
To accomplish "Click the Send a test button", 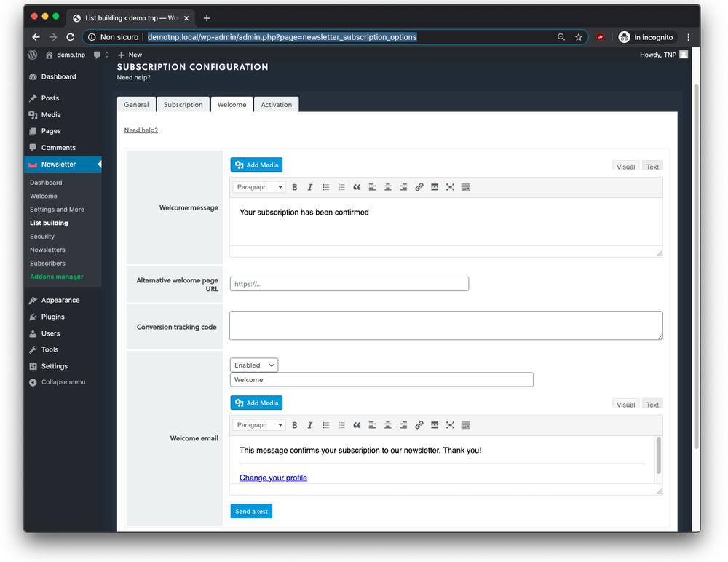I will [x=251, y=511].
